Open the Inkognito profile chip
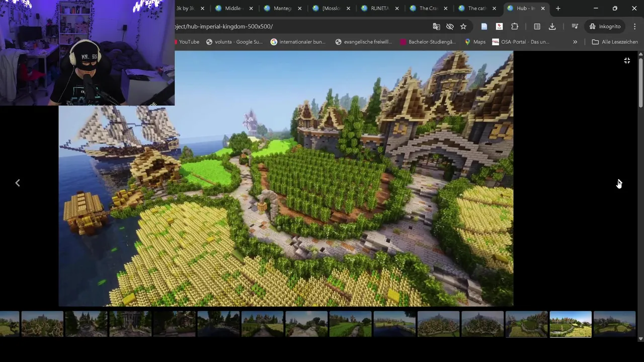The image size is (644, 362). pos(605,26)
